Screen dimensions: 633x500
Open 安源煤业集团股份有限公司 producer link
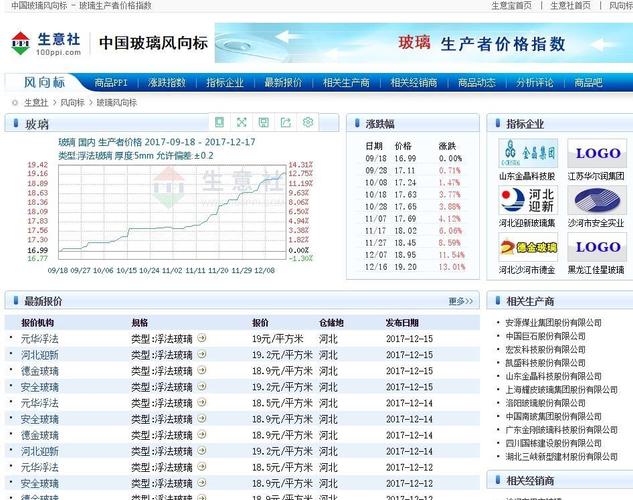coord(553,323)
